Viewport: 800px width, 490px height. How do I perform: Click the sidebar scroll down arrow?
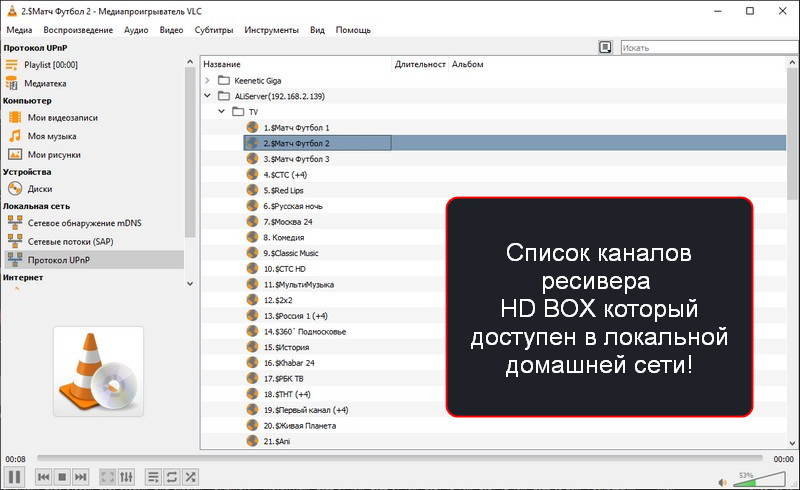(190, 284)
